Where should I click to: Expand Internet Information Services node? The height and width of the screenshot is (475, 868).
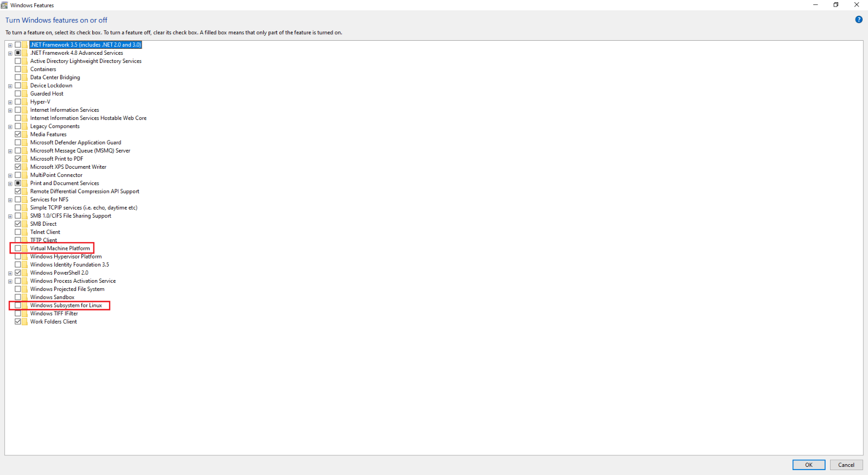click(x=10, y=110)
